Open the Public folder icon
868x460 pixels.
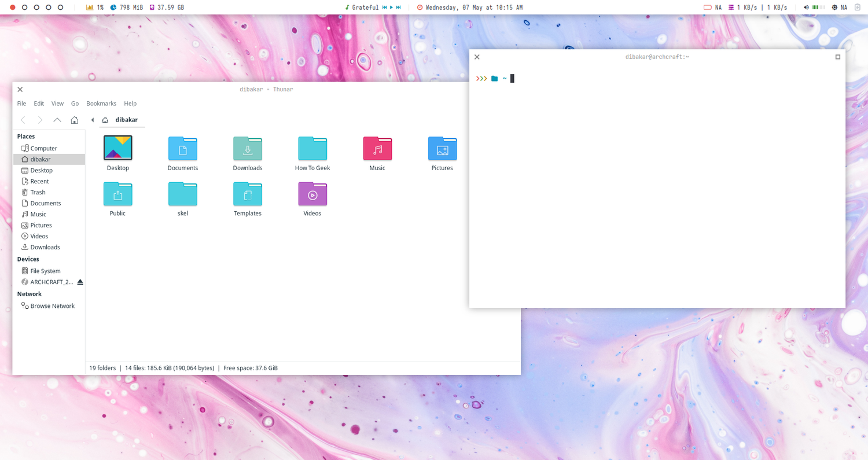(x=118, y=194)
